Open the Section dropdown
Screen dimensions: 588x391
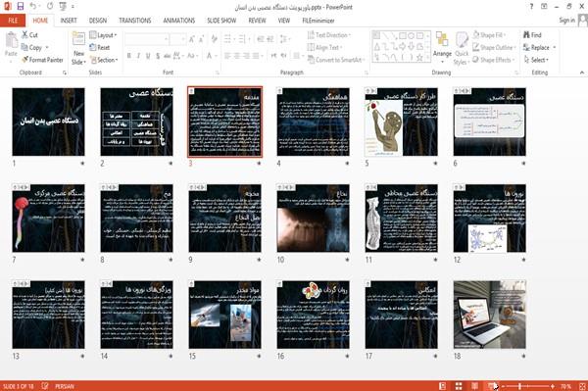pos(104,60)
